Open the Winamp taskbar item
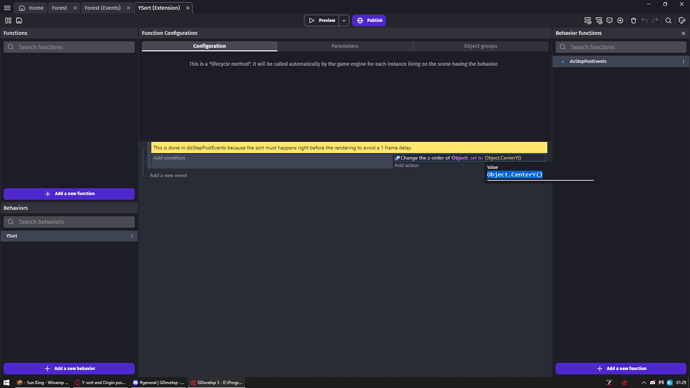690x388 pixels. pos(42,383)
